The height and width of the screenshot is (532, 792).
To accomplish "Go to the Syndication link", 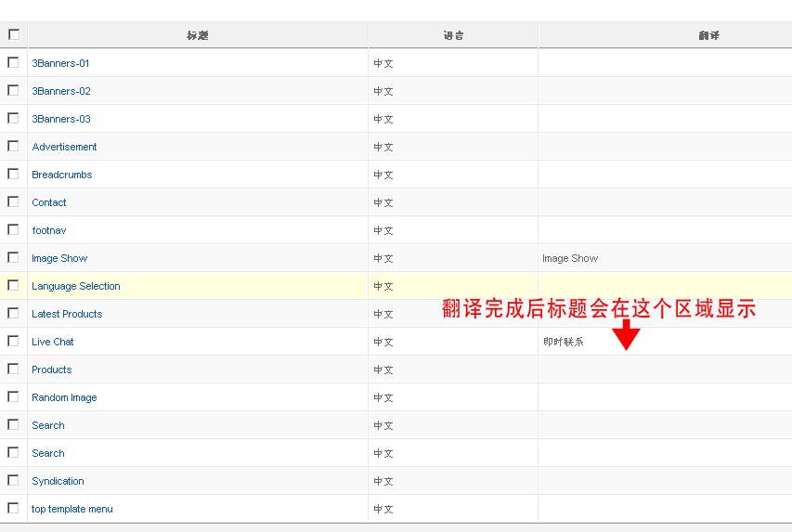I will 58,481.
